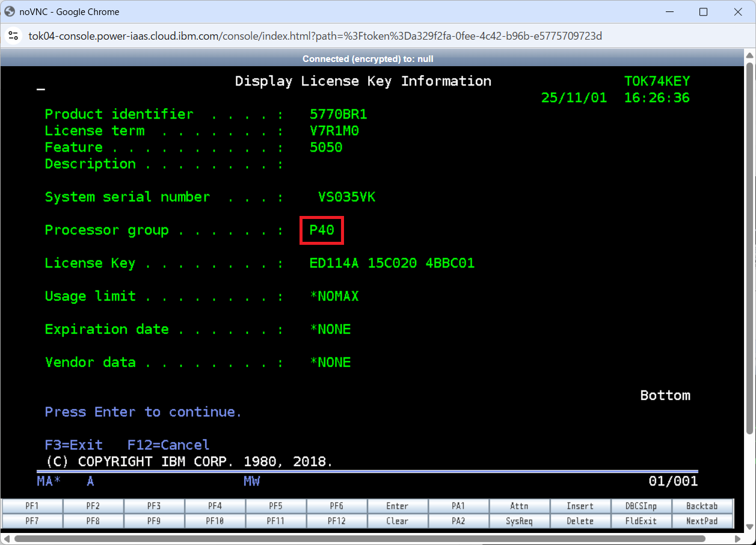Click the noVNC globe favicon in title bar
Viewport: 756px width, 545px height.
tap(10, 11)
